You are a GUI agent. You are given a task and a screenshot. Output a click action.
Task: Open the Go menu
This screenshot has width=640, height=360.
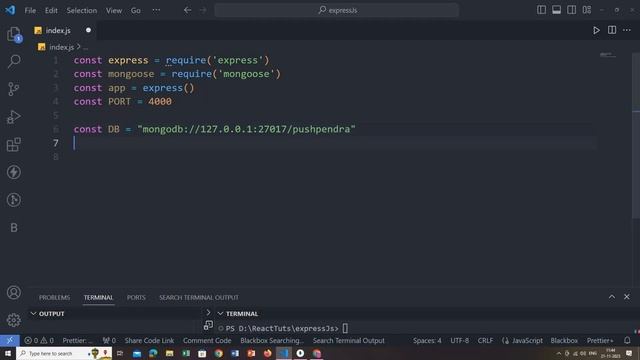tap(136, 11)
